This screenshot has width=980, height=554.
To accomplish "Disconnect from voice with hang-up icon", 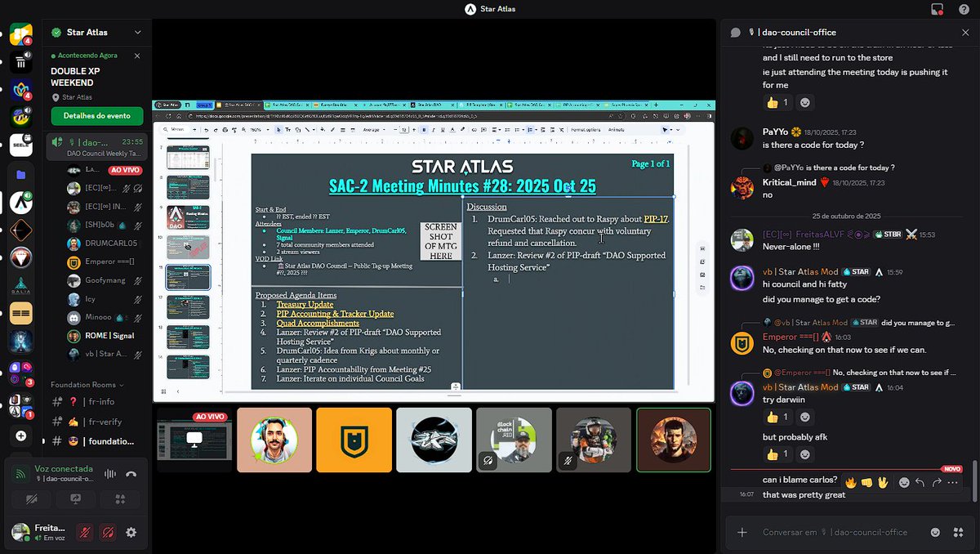I will [131, 474].
